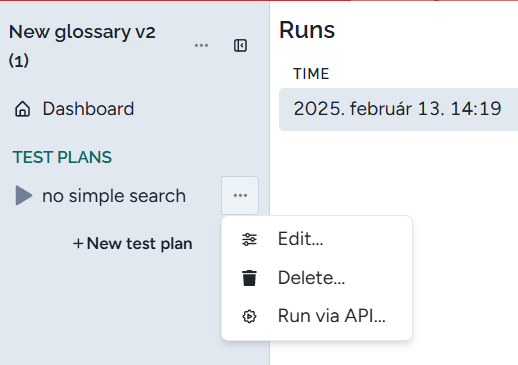The image size is (518, 365).
Task: Click the trash can icon
Action: [x=249, y=278]
